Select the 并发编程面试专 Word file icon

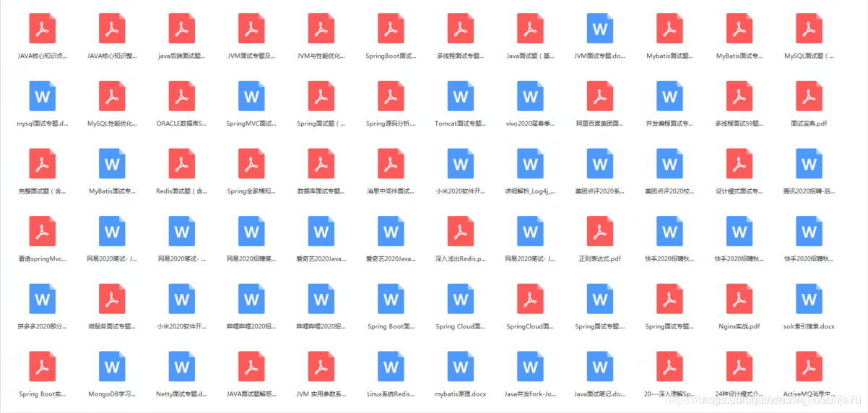pyautogui.click(x=670, y=96)
